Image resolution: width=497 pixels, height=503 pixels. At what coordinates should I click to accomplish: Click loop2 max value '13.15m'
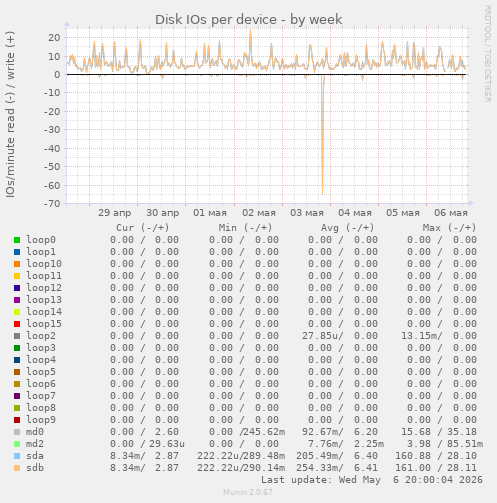click(419, 336)
